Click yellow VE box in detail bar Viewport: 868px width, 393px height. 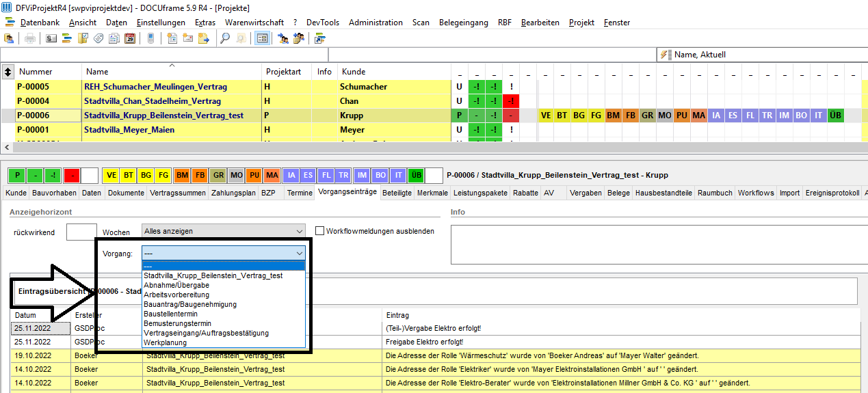[111, 175]
